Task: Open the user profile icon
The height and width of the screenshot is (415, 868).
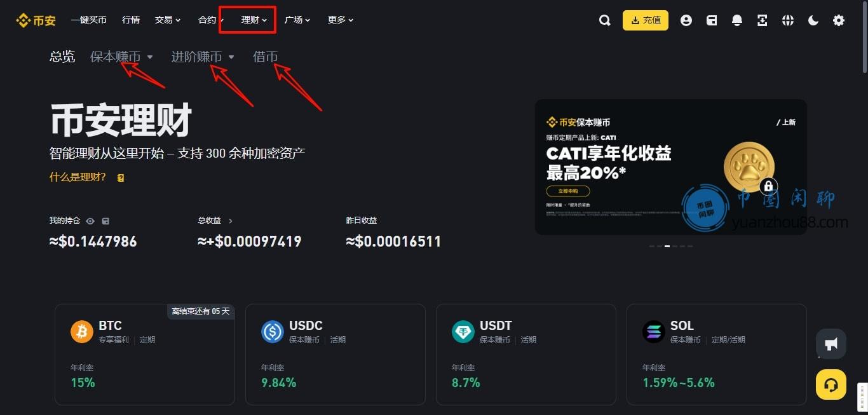Action: (686, 20)
